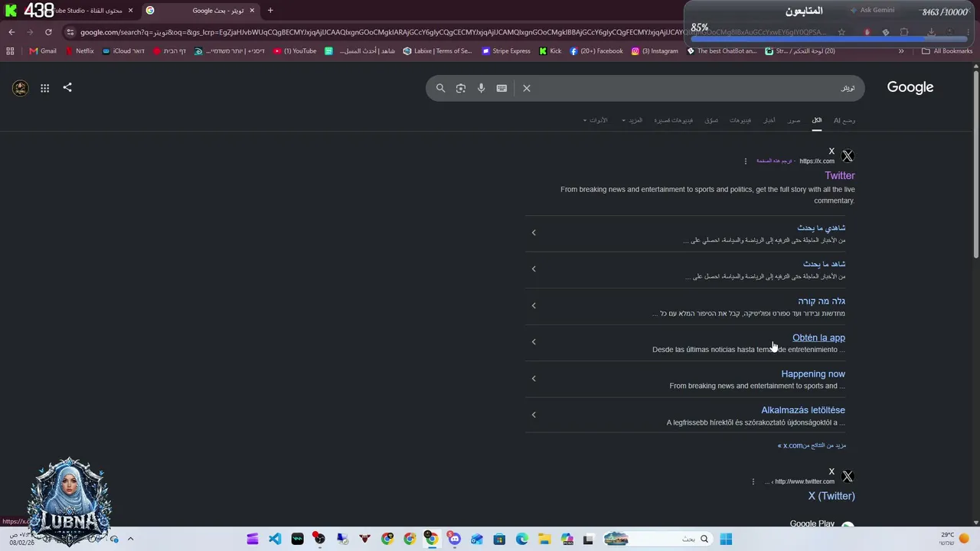Open the Netflix bookmark

coord(80,51)
